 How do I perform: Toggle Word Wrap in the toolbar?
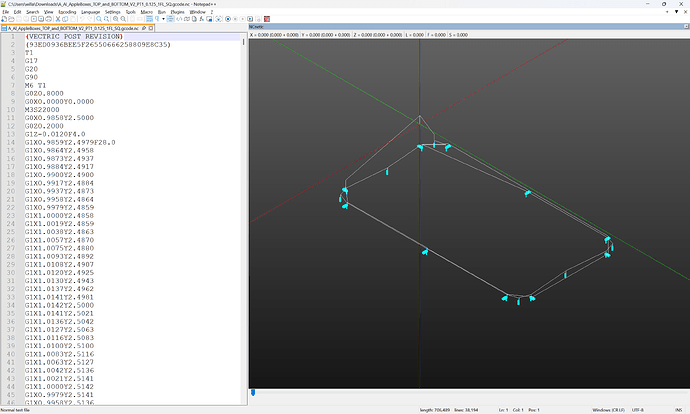tap(149, 19)
